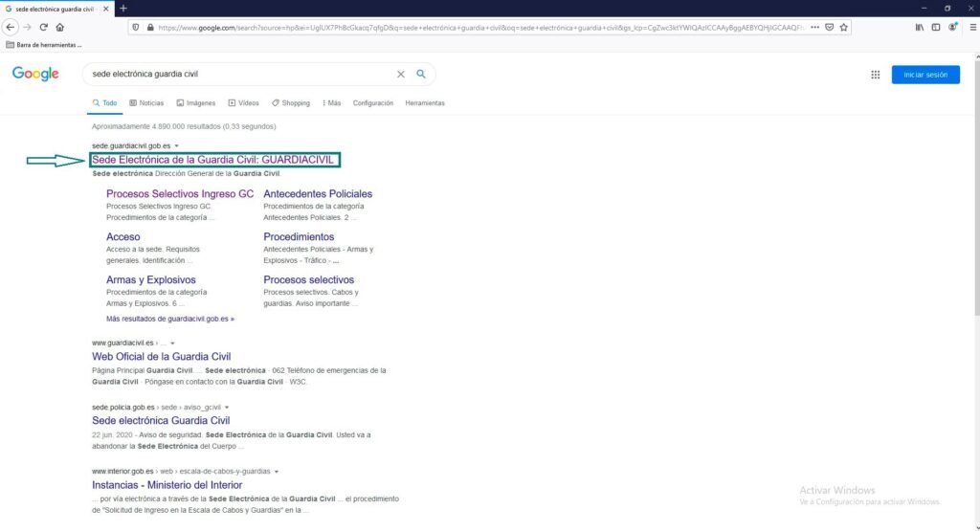Click 'Más resultados de guardiacivil.gob.es »'
Screen dimensions: 980x531
pos(170,319)
